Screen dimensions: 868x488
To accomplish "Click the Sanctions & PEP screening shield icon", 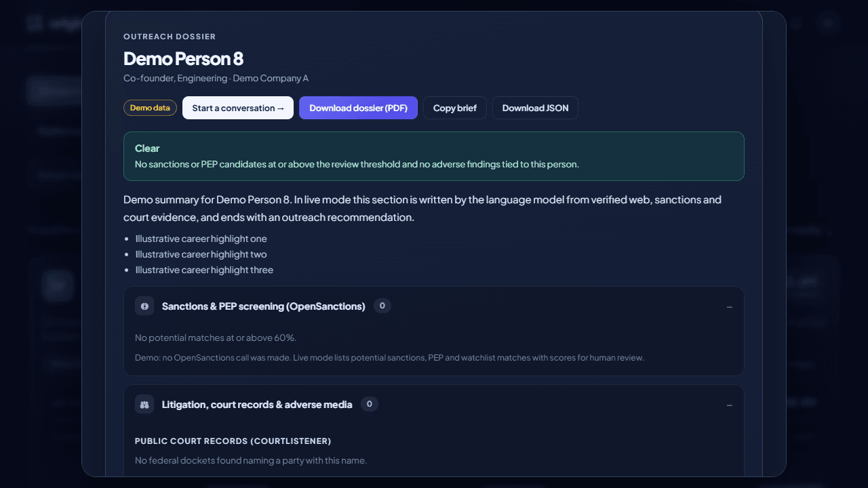I will [144, 306].
